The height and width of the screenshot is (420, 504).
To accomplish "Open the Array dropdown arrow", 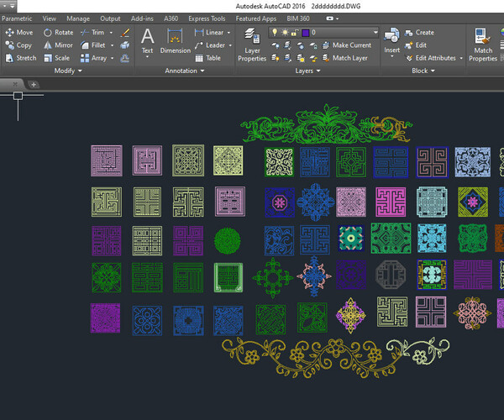I will 113,58.
